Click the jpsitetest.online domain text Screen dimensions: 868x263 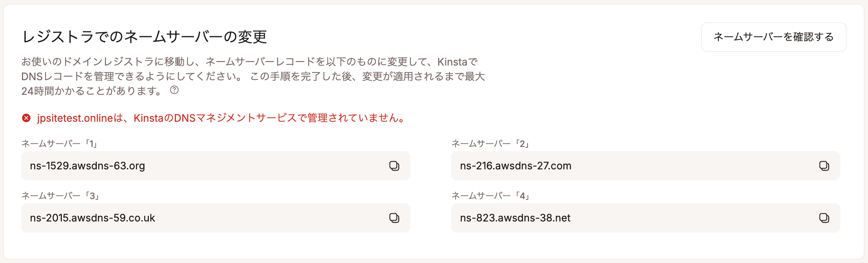click(75, 118)
